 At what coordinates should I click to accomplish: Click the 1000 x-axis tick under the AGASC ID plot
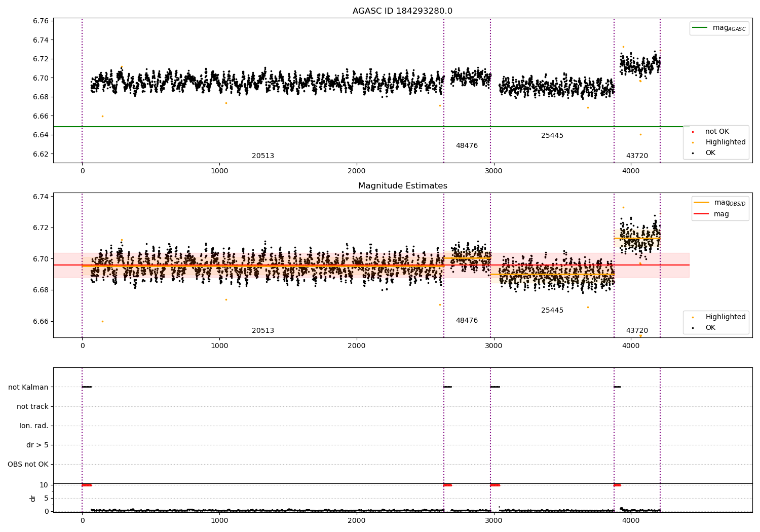point(219,171)
